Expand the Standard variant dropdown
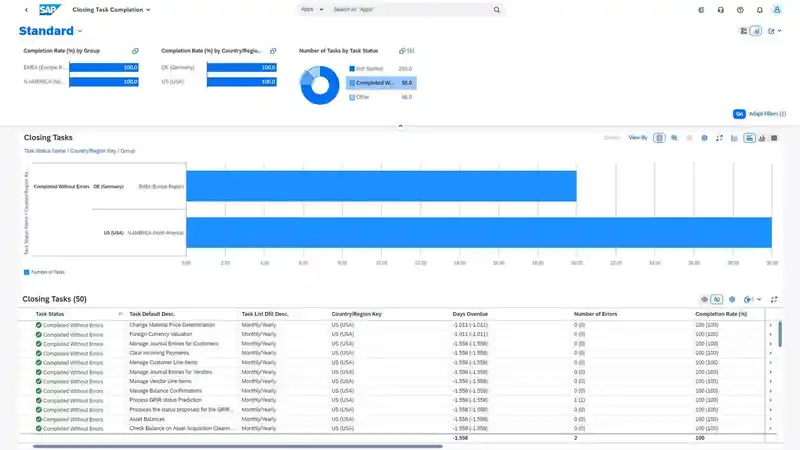 (x=80, y=31)
